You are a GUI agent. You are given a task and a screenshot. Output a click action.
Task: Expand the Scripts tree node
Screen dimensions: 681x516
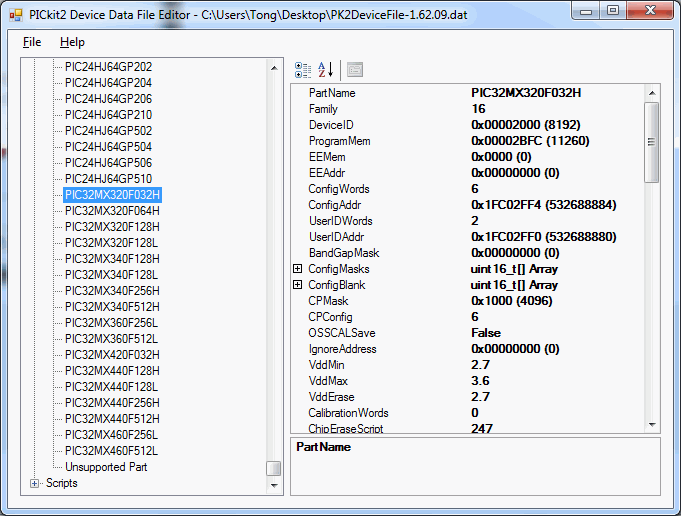pyautogui.click(x=34, y=483)
